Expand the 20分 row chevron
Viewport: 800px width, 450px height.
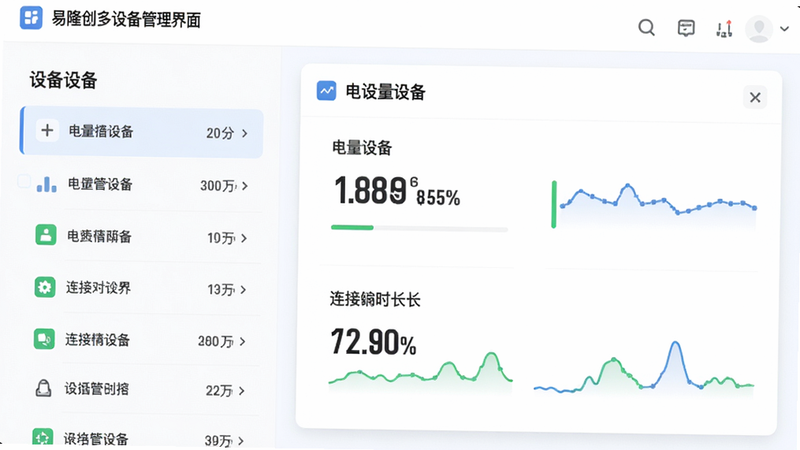pos(245,133)
